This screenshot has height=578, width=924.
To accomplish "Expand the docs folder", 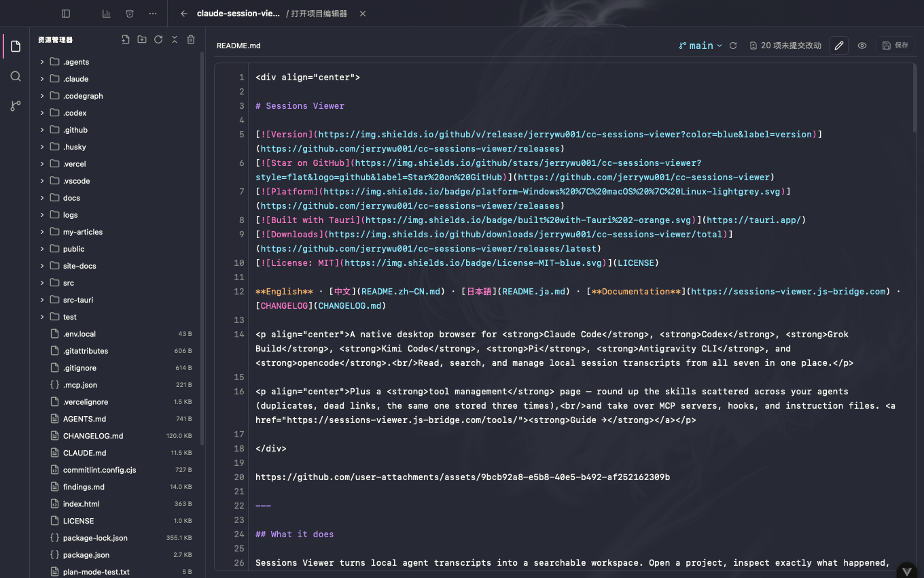I will [x=115, y=198].
